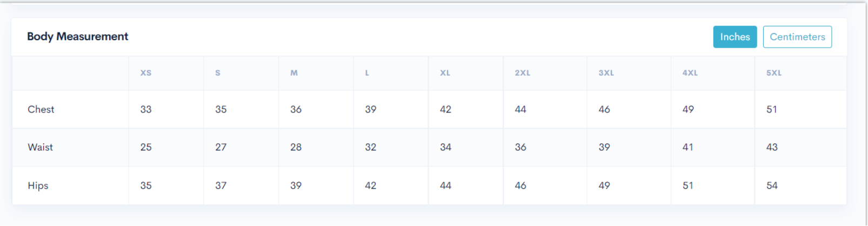Select the 3XL size column header
Screen dimensions: 868x226
(x=606, y=73)
